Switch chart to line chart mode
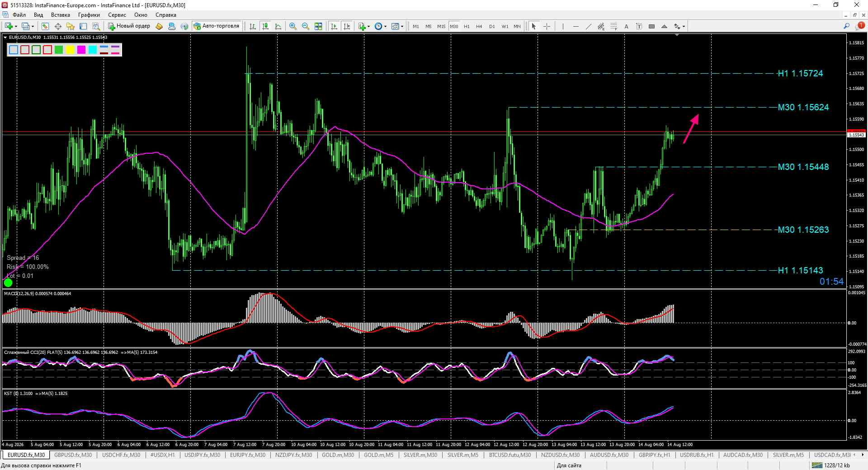The image size is (868, 470). (278, 26)
